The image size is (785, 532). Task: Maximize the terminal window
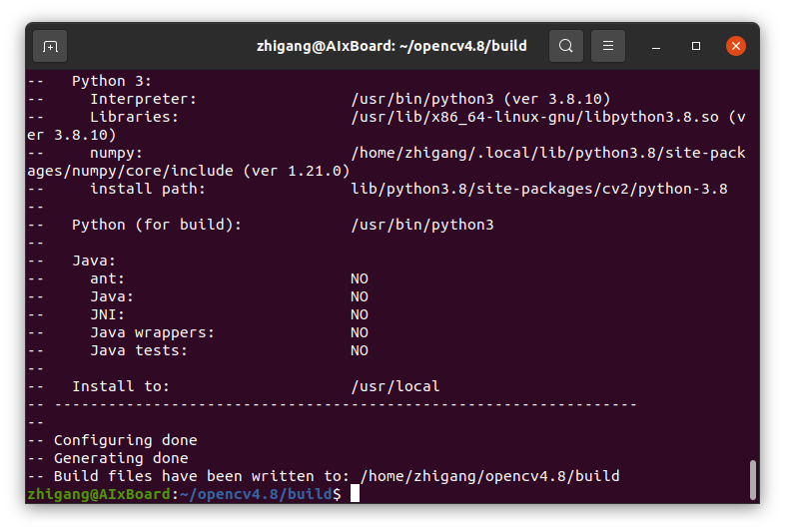696,46
